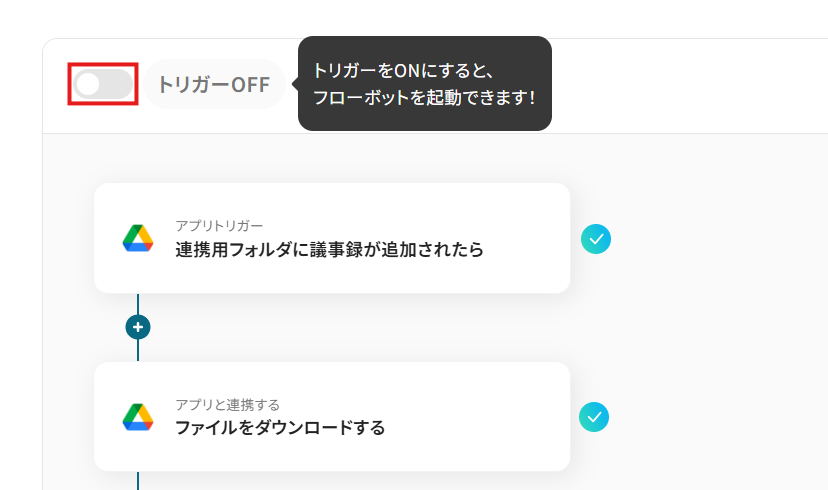
Task: Click the トリガーOFF status label
Action: click(x=214, y=84)
